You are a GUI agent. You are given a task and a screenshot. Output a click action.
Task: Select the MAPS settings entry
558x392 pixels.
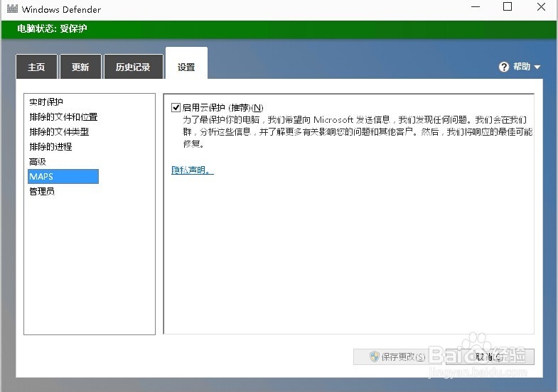pyautogui.click(x=63, y=177)
